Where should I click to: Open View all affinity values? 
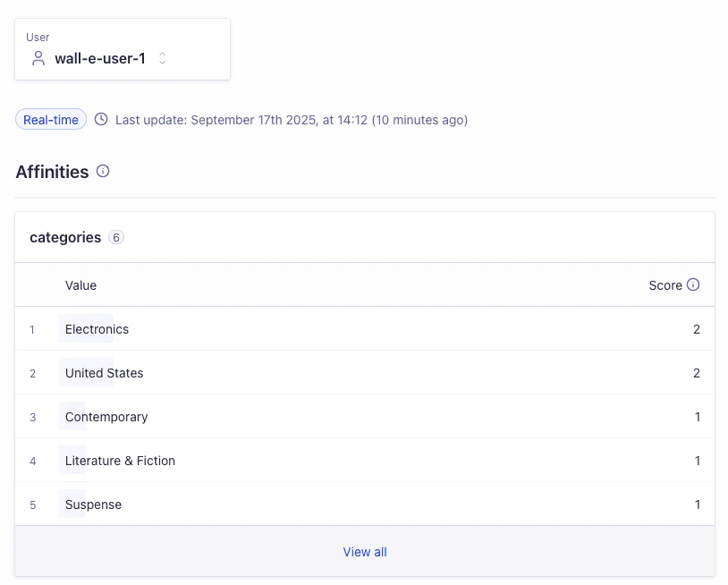point(365,552)
